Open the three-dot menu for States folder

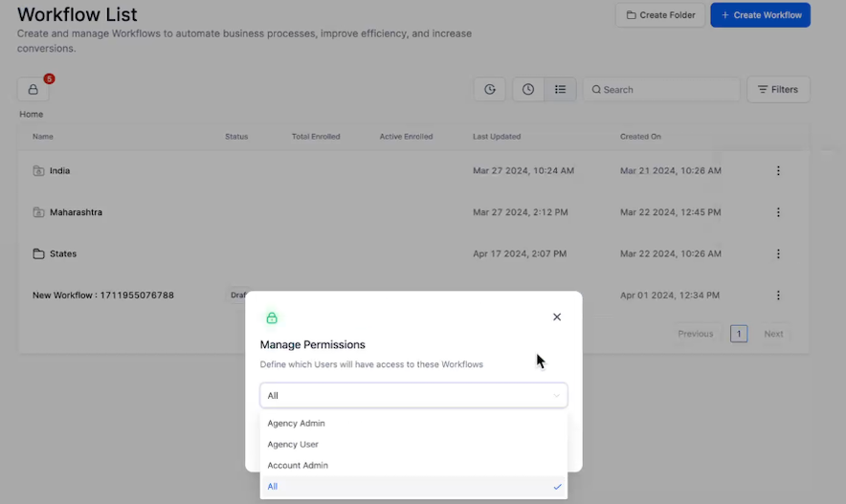pos(778,254)
